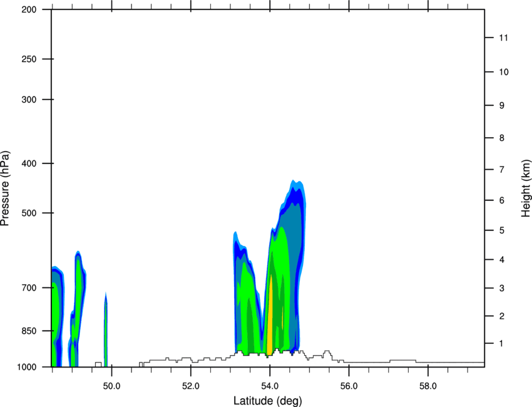Pick the 2 km height label

tap(502, 316)
